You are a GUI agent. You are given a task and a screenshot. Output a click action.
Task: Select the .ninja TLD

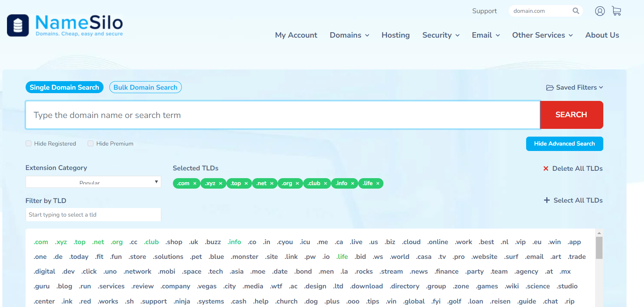[182, 301]
